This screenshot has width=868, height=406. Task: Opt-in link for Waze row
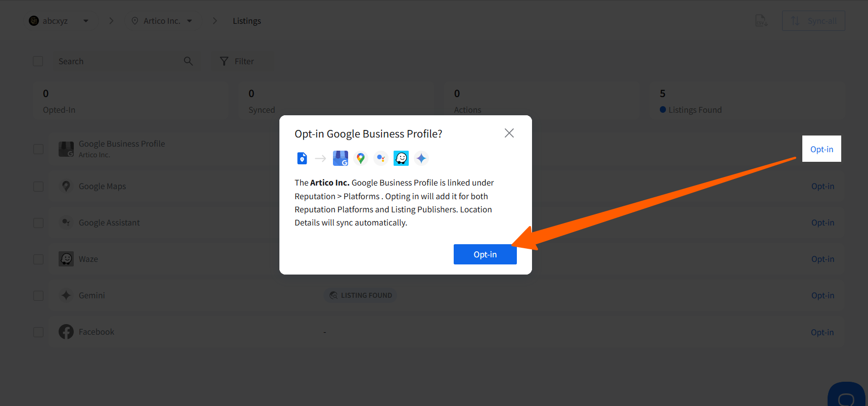(x=823, y=259)
